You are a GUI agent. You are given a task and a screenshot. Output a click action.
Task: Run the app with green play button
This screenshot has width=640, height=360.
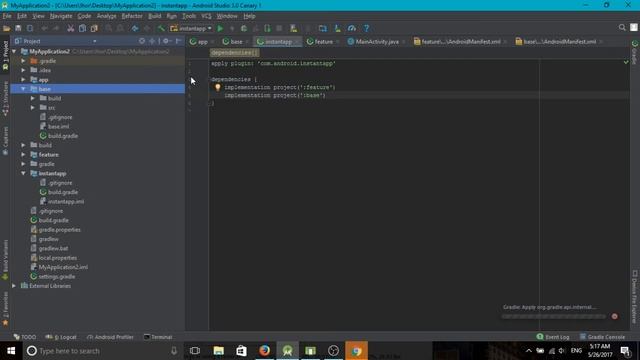(x=220, y=28)
